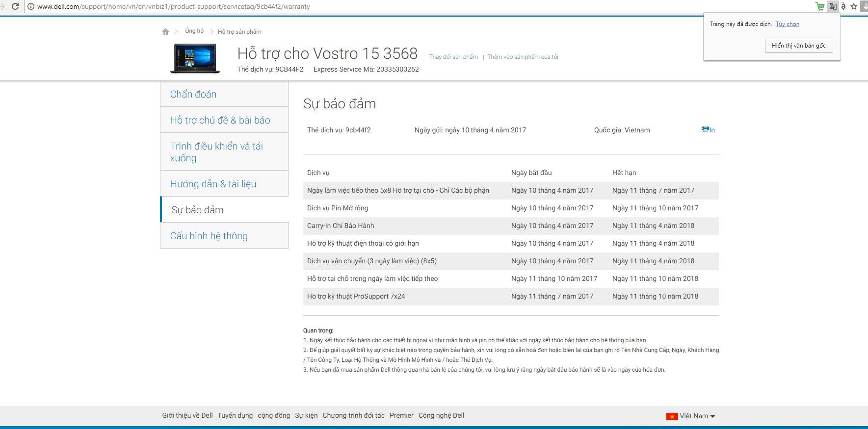Open Cấu hình hệ thống sidebar tab
Screen dimensions: 868x429
coord(224,236)
